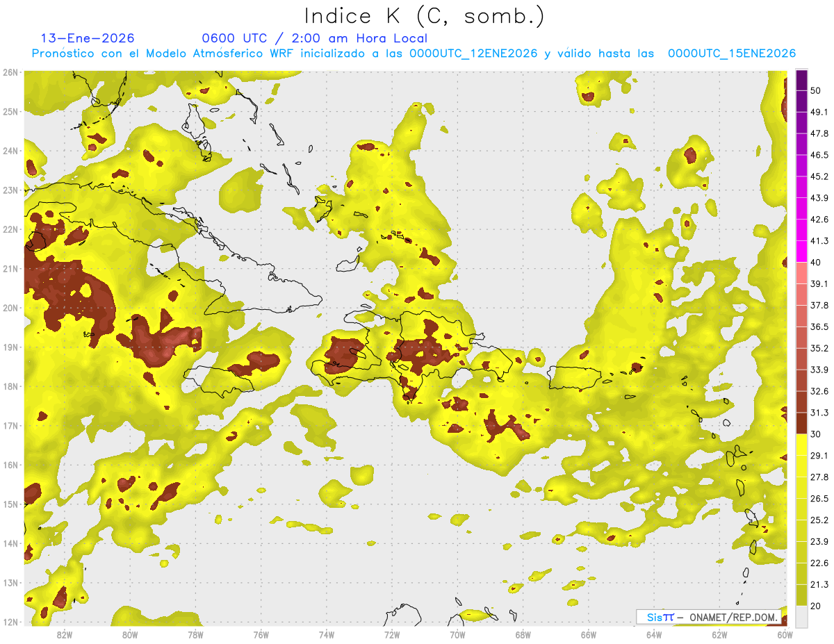834x644 pixels.
Task: Click the 12N latitude label
Action: (x=10, y=622)
